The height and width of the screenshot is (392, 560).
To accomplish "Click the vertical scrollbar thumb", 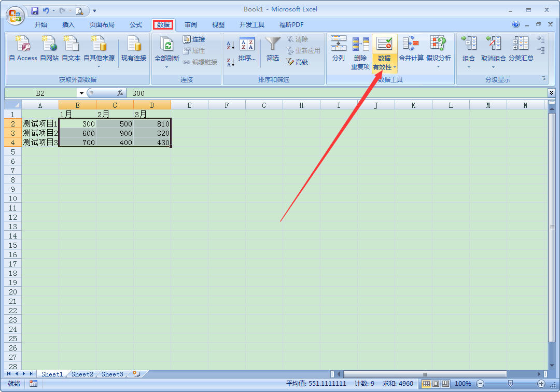I will [x=552, y=227].
